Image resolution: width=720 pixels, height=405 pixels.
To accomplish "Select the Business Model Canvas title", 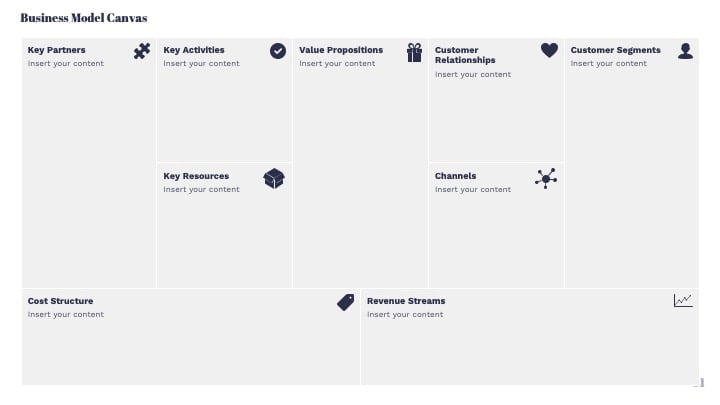I will click(x=84, y=18).
